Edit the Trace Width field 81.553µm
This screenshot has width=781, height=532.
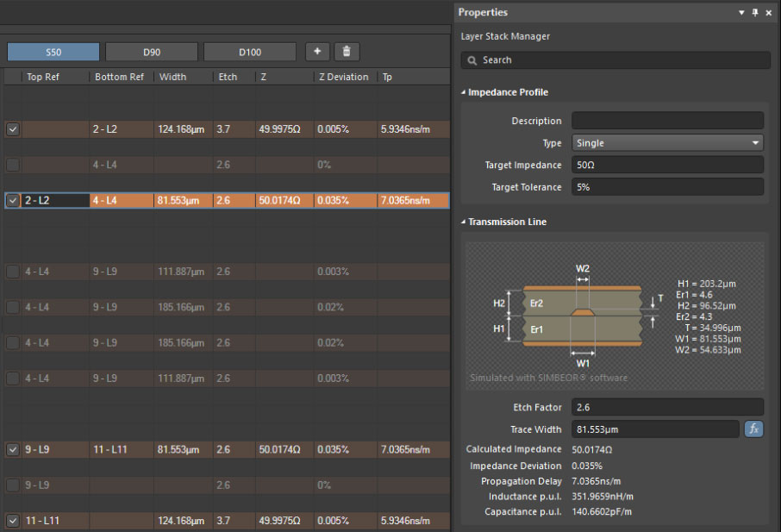pos(655,429)
